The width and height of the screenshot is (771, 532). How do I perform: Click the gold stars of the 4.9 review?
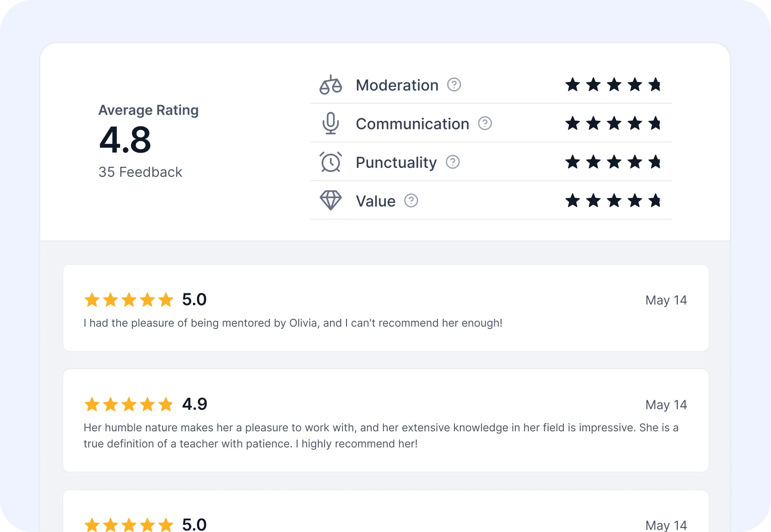point(128,404)
